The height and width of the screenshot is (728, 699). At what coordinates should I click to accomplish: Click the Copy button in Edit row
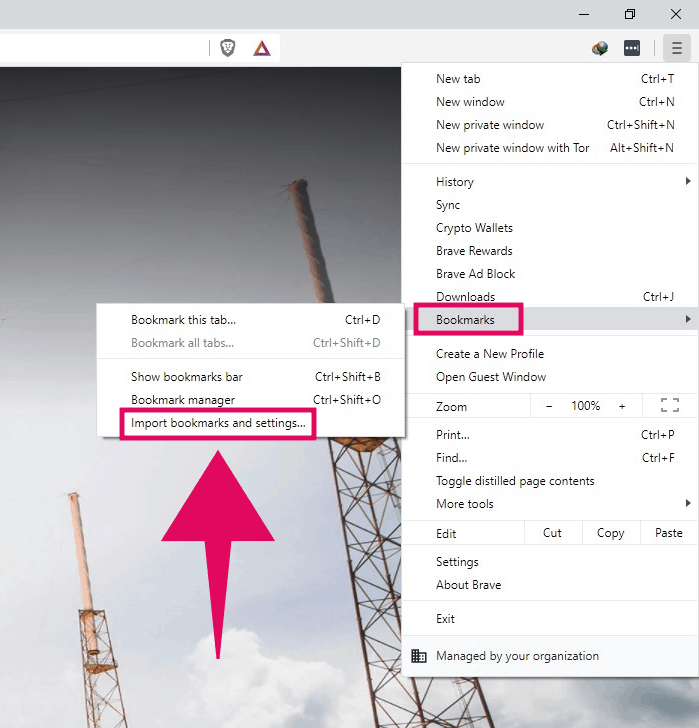[611, 533]
